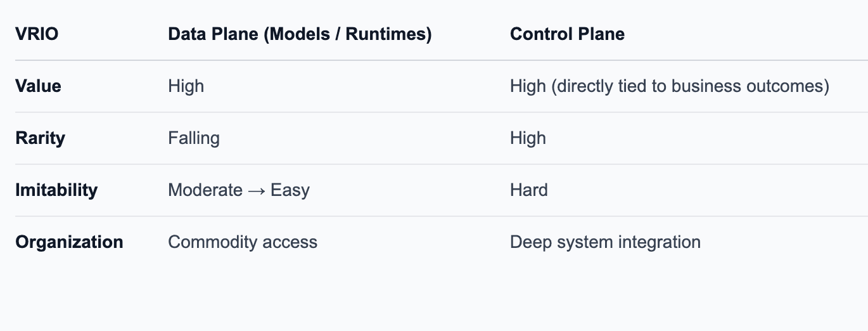Select the Imitability row label
Screen dimensions: 868x331
point(56,190)
